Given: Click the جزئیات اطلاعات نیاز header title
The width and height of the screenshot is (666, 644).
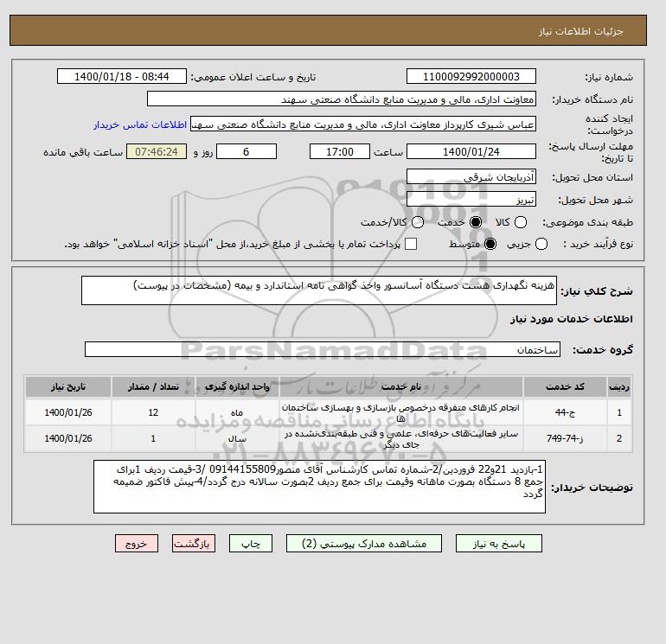Looking at the screenshot, I should pyautogui.click(x=580, y=31).
